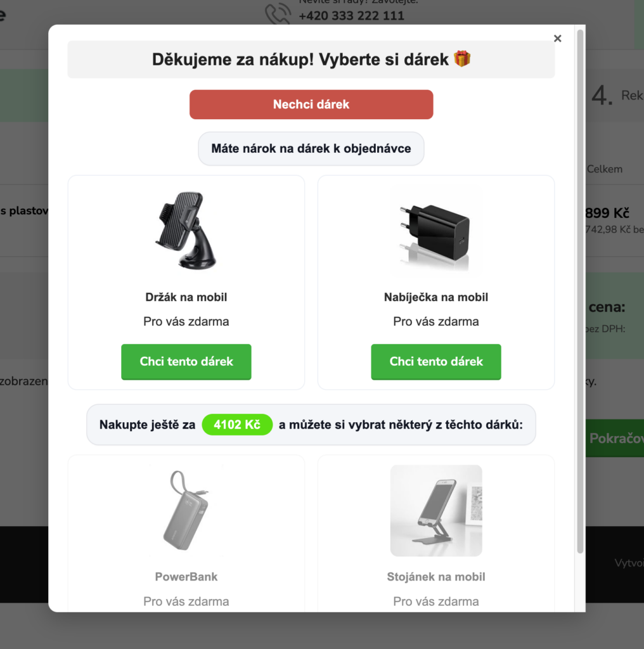This screenshot has height=649, width=644.
Task: Click the Pokračovat button behind popup
Action: click(615, 439)
